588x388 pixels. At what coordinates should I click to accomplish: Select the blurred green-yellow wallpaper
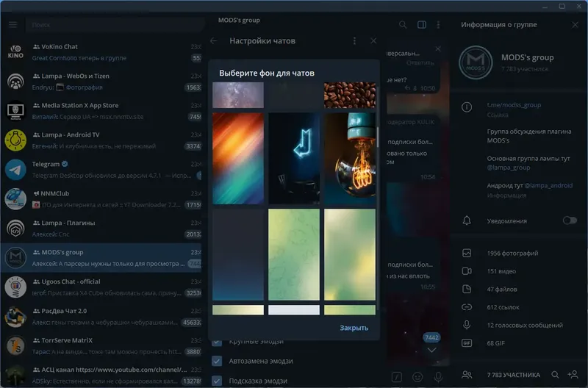coord(350,254)
